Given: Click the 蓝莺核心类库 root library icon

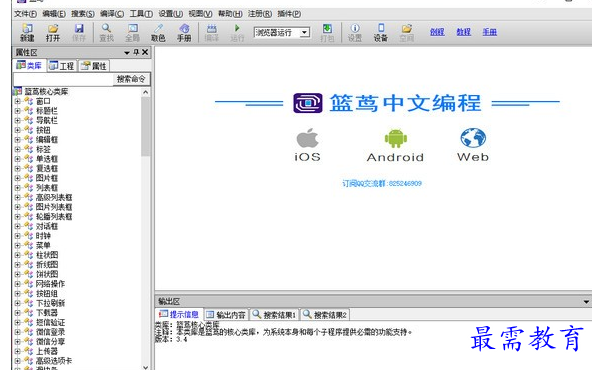Looking at the screenshot, I should pos(18,91).
